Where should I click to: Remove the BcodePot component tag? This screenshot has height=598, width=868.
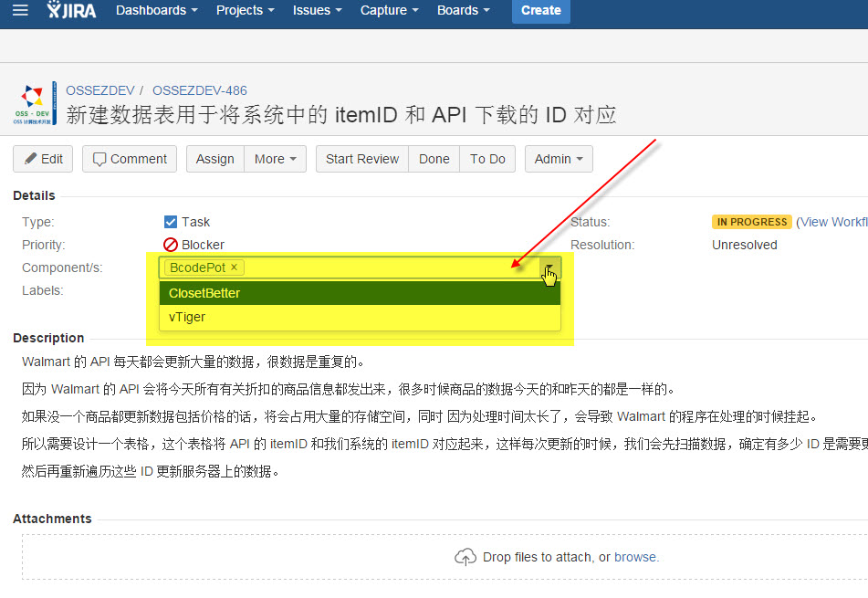tap(235, 267)
